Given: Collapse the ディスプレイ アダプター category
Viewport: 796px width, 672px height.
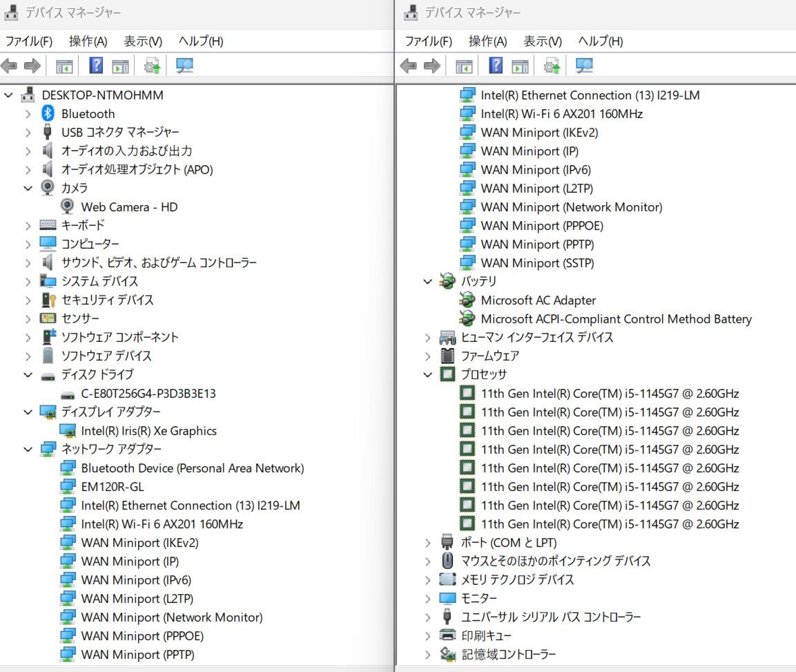Looking at the screenshot, I should click(28, 412).
